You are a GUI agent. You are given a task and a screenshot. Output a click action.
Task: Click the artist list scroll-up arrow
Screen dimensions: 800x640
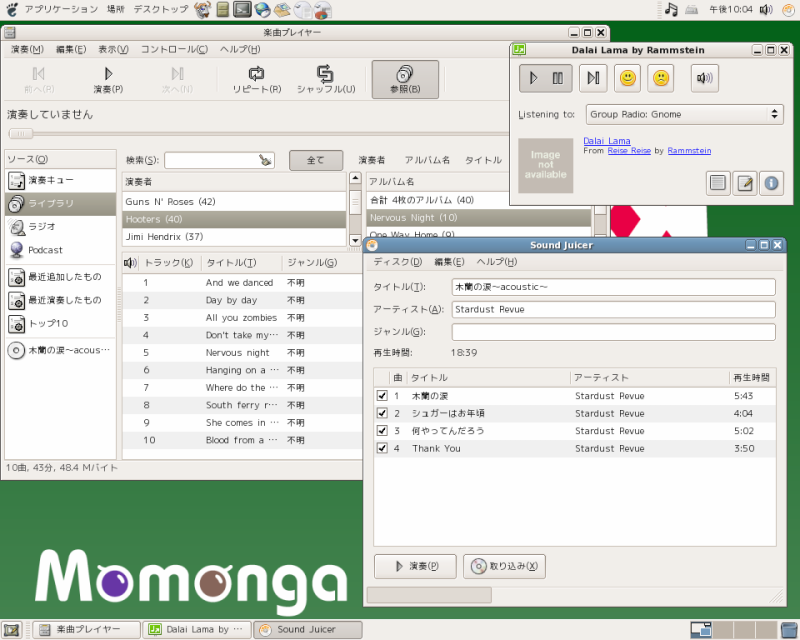pyautogui.click(x=355, y=178)
